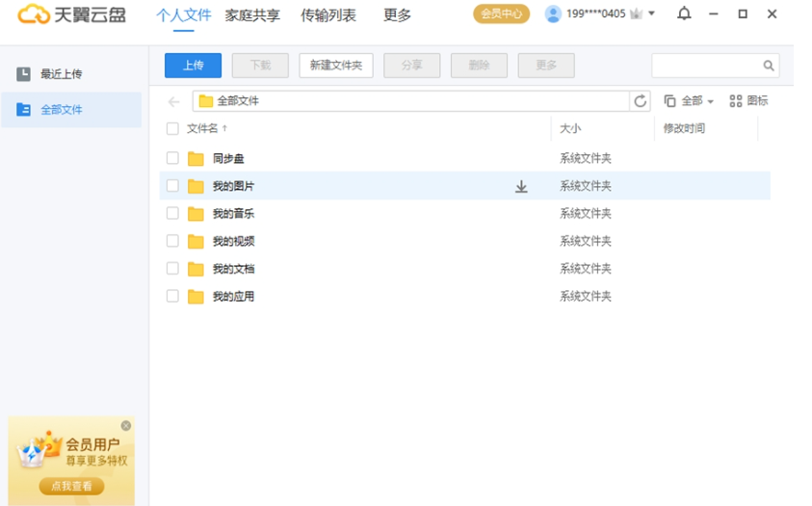The height and width of the screenshot is (506, 812).
Task: Minimize the 天翼云盘 window
Action: [714, 14]
